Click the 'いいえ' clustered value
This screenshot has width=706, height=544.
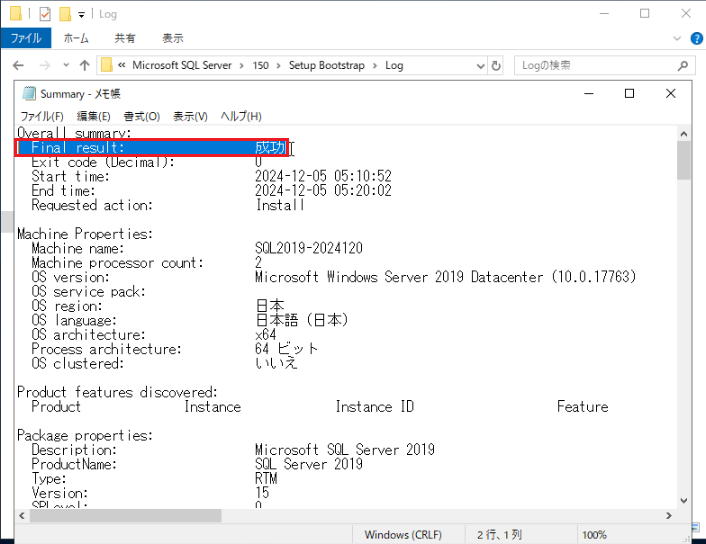[276, 363]
